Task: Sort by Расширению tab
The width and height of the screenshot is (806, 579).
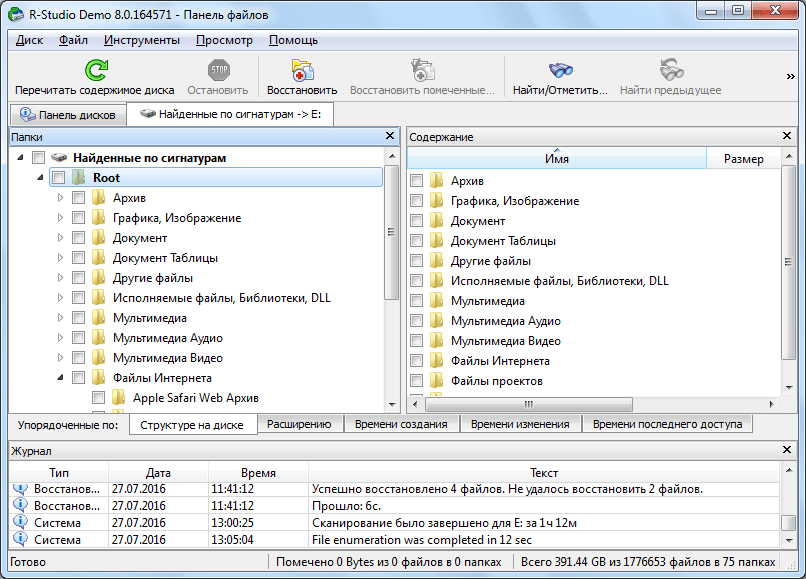Action: tap(299, 424)
